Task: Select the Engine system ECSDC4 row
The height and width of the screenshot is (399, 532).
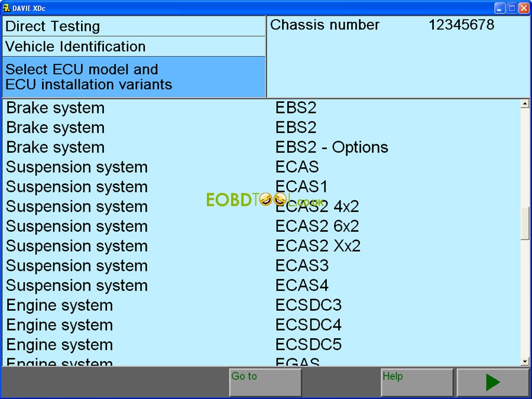Action: pyautogui.click(x=261, y=325)
